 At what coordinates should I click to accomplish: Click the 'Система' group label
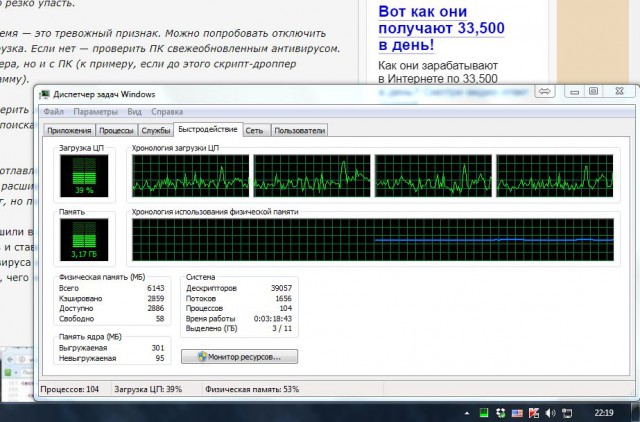coord(200,277)
